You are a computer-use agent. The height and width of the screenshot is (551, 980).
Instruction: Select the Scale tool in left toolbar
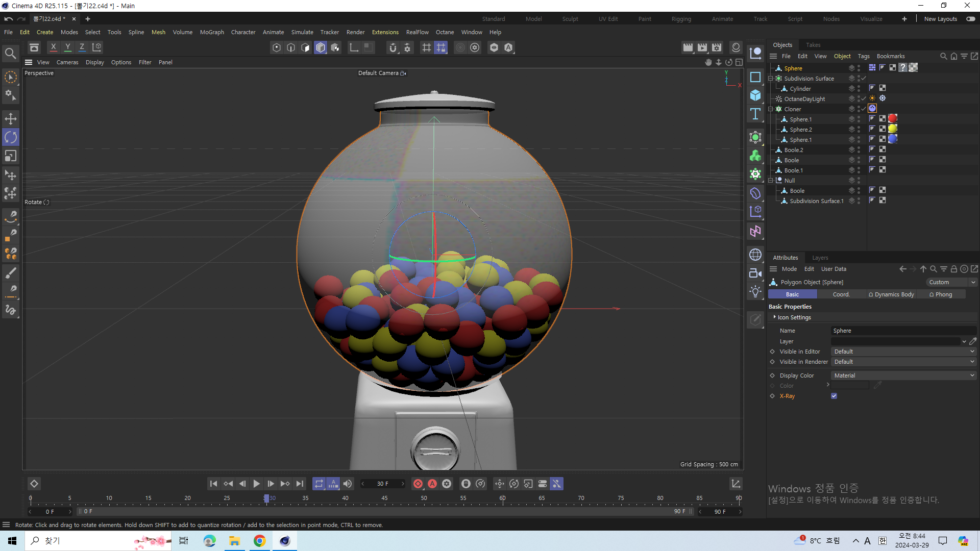click(10, 156)
